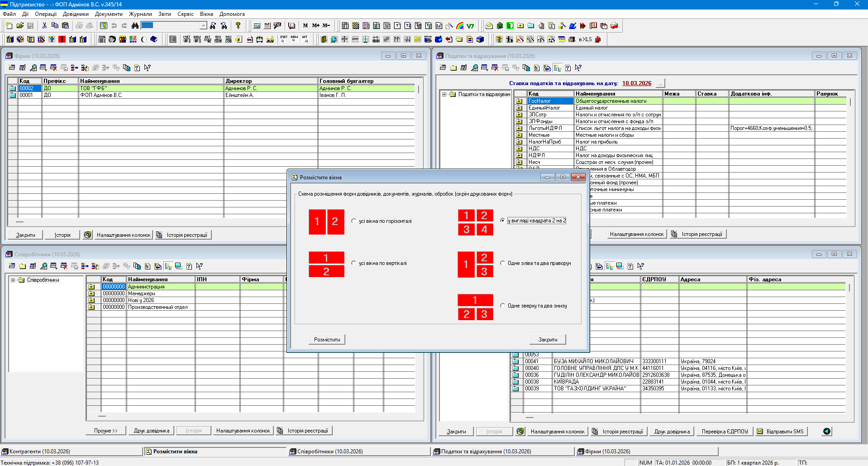This screenshot has width=868, height=466.
Task: Click the 'в XLS' export icon
Action: tap(585, 39)
